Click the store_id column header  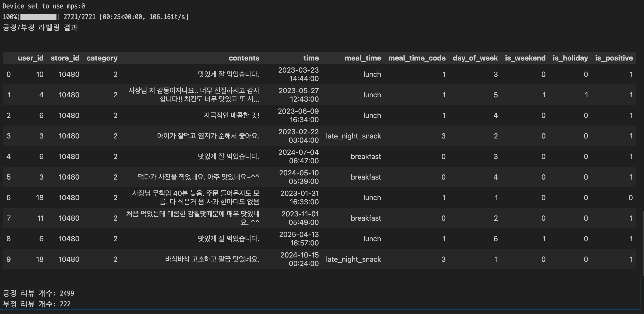(65, 58)
